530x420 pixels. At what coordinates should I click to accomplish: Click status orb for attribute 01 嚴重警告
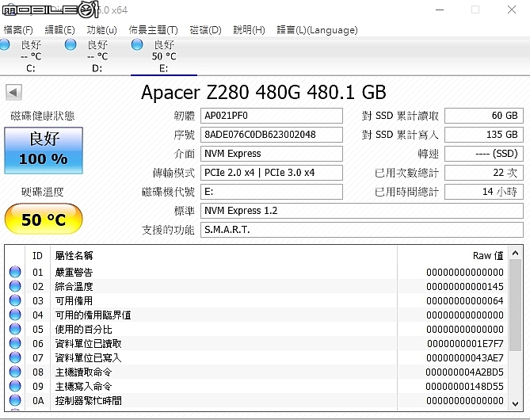click(15, 272)
